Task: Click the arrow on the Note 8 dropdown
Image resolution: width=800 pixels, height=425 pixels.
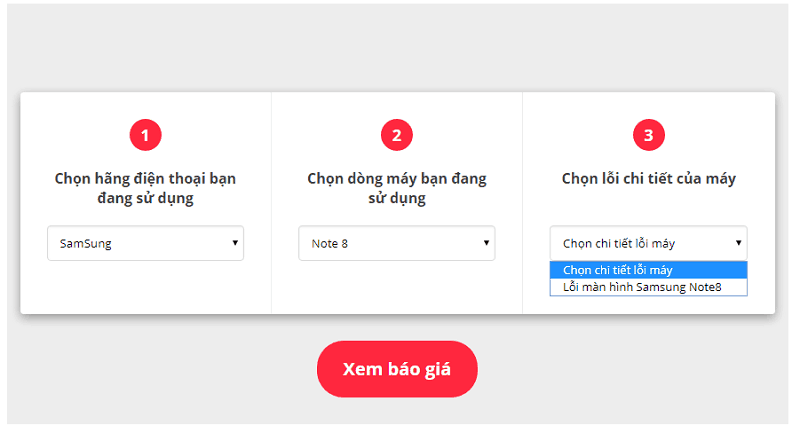Action: tap(487, 242)
